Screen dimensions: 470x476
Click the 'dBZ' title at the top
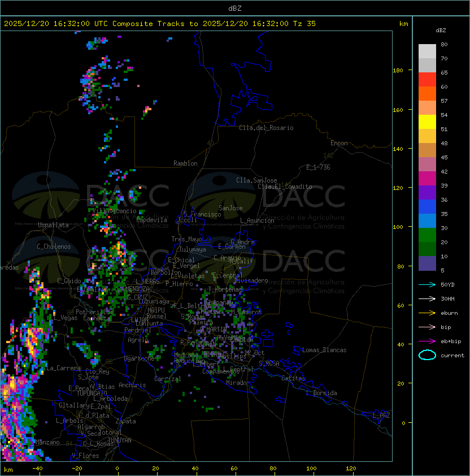[235, 8]
